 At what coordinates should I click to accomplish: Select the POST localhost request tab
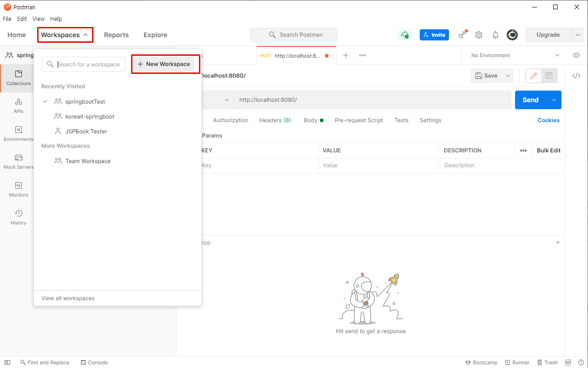tap(296, 55)
